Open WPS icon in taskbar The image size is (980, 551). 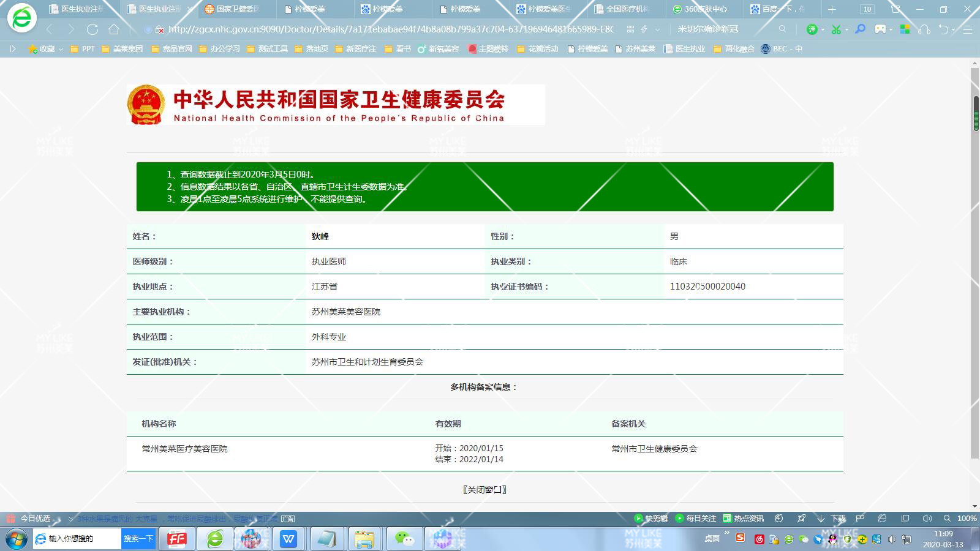[x=288, y=539]
